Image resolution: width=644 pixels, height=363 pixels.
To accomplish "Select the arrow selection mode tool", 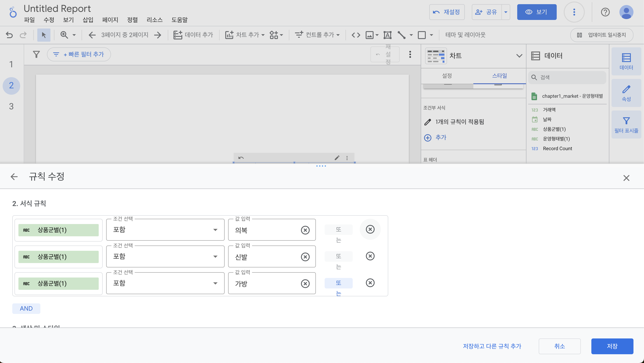I will point(44,35).
